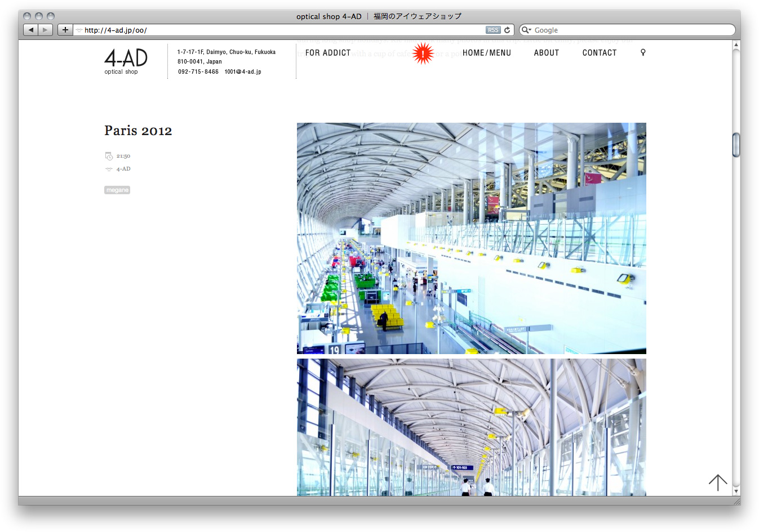Image resolution: width=759 pixels, height=532 pixels.
Task: Reload the page using the refresh icon
Action: click(x=507, y=30)
